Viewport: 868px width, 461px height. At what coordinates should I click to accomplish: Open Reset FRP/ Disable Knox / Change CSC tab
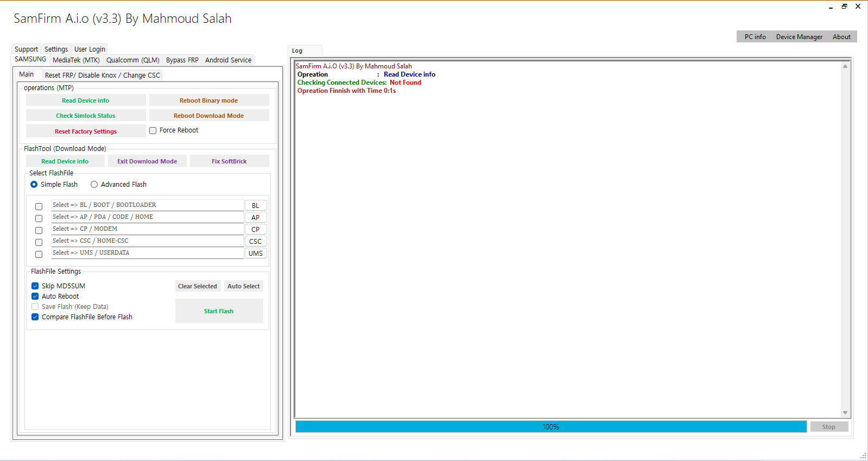103,75
